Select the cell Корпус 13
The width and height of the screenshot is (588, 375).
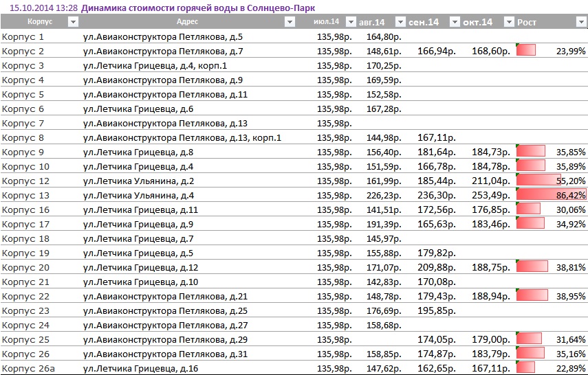(25, 195)
